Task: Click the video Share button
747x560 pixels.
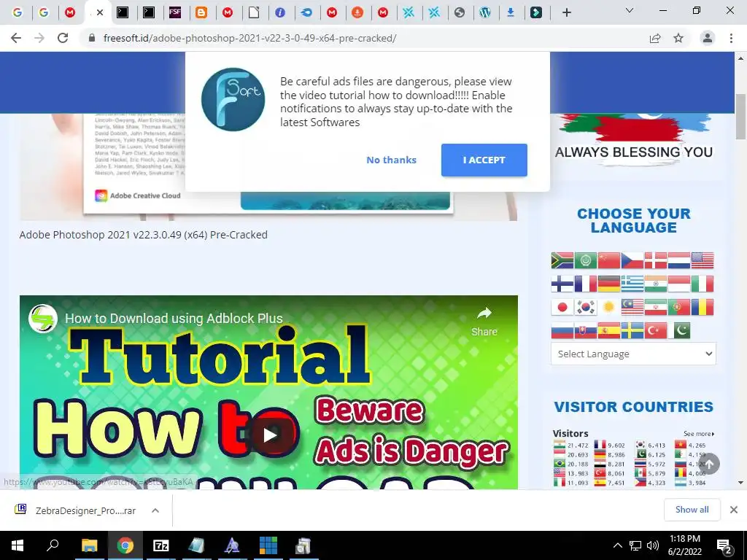Action: point(484,322)
